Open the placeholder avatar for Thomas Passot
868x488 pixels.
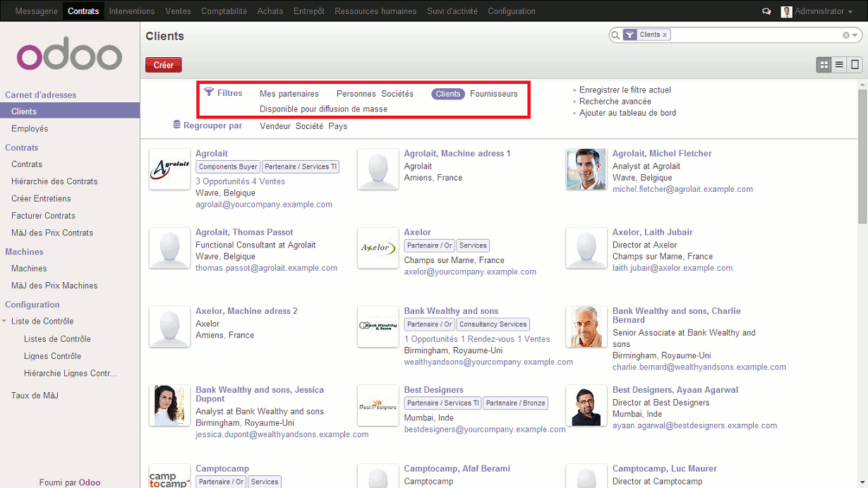point(169,248)
